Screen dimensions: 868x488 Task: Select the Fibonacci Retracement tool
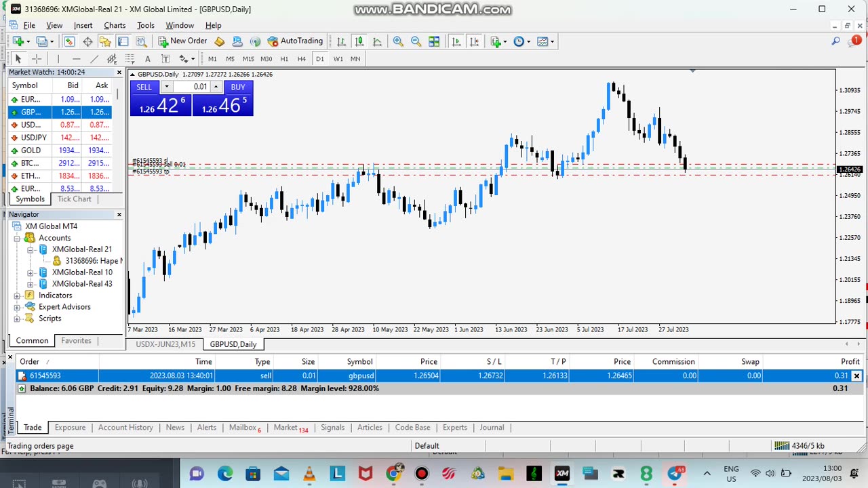130,59
